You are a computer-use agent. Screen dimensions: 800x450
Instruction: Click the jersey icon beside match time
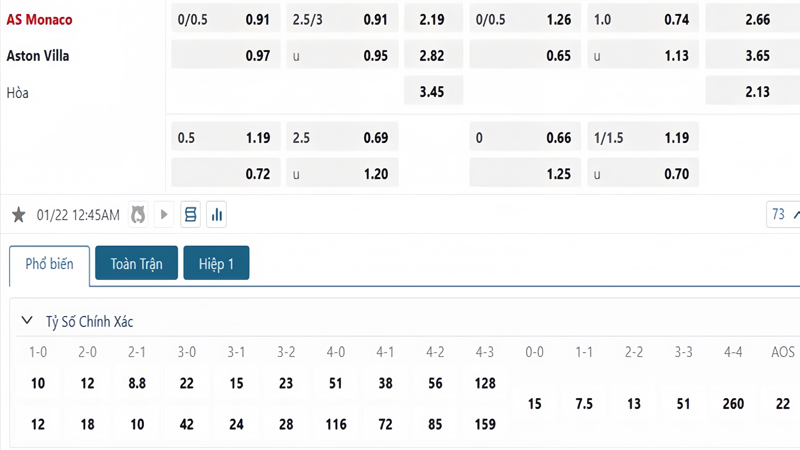(x=138, y=215)
